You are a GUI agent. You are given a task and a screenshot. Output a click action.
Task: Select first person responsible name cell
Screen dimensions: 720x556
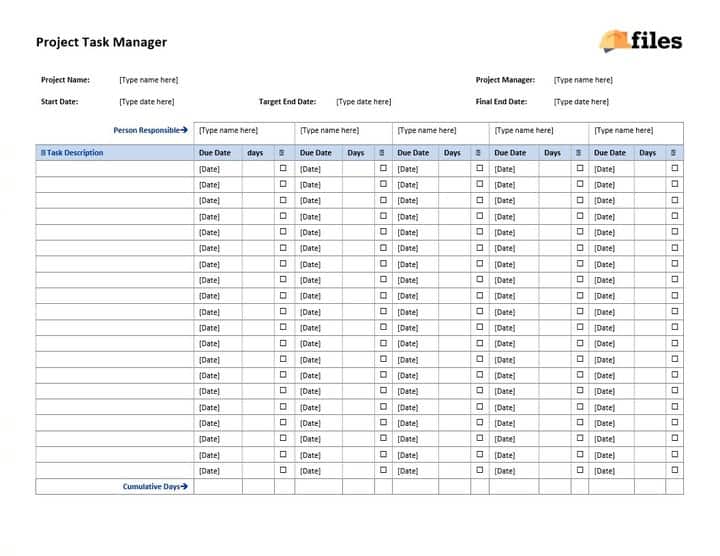(x=244, y=133)
